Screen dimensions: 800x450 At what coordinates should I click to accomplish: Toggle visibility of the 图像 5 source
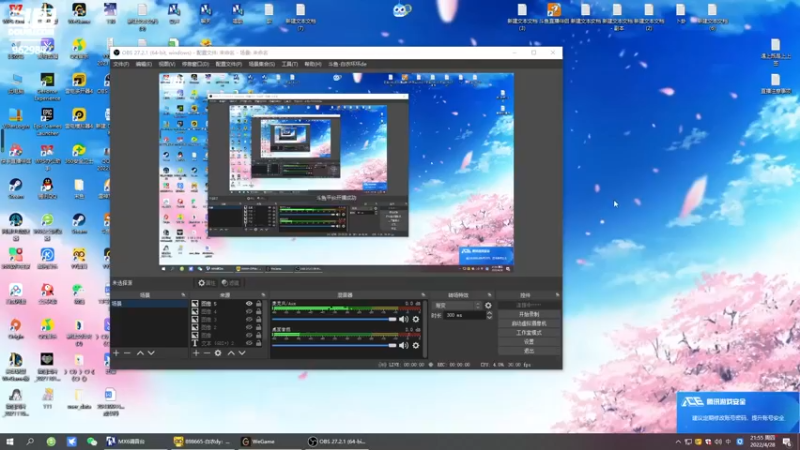(x=249, y=304)
